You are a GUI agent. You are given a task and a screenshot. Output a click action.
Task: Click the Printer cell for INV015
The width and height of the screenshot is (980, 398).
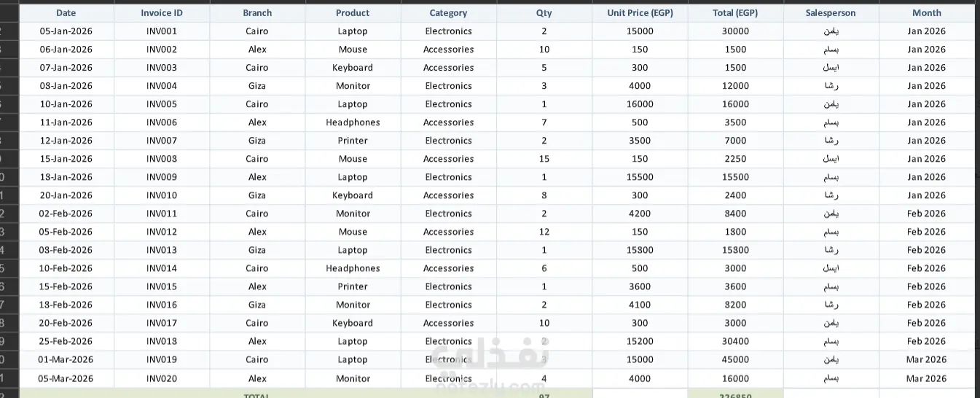pos(353,286)
